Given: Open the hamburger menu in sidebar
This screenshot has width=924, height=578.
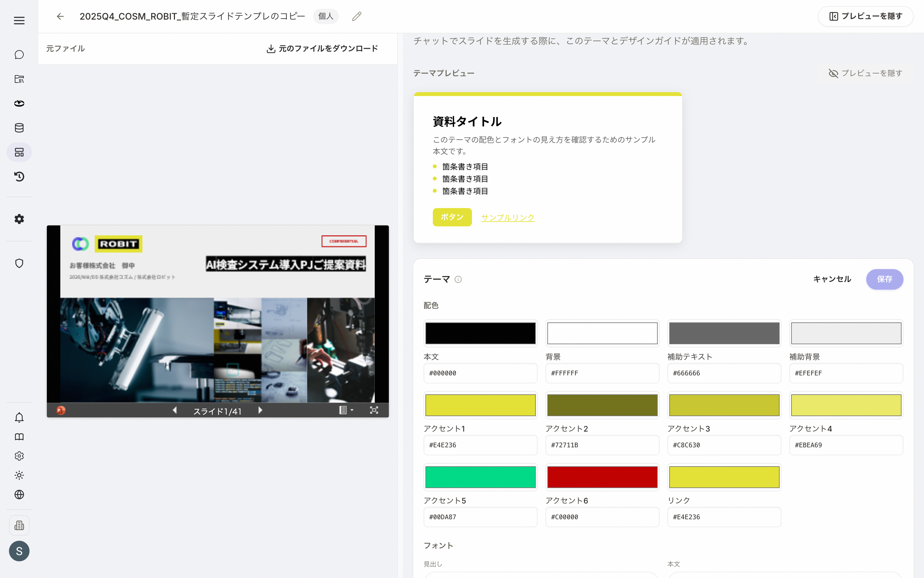Looking at the screenshot, I should coord(19,21).
